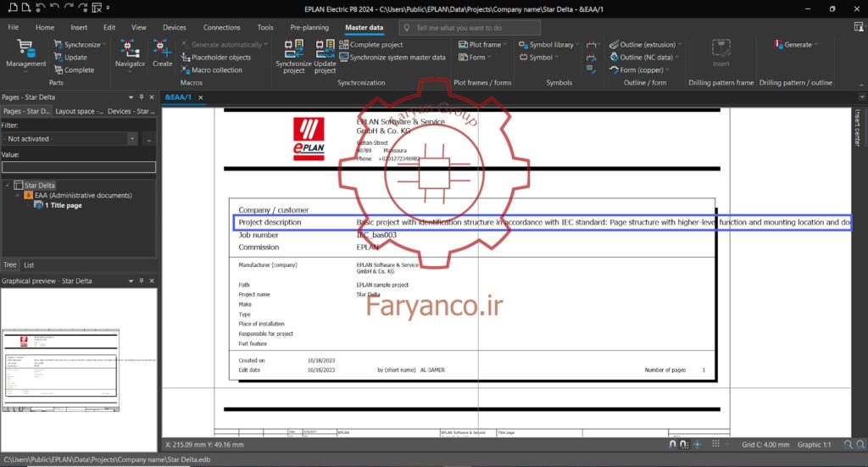Click the Synchronize parts button

[77, 45]
